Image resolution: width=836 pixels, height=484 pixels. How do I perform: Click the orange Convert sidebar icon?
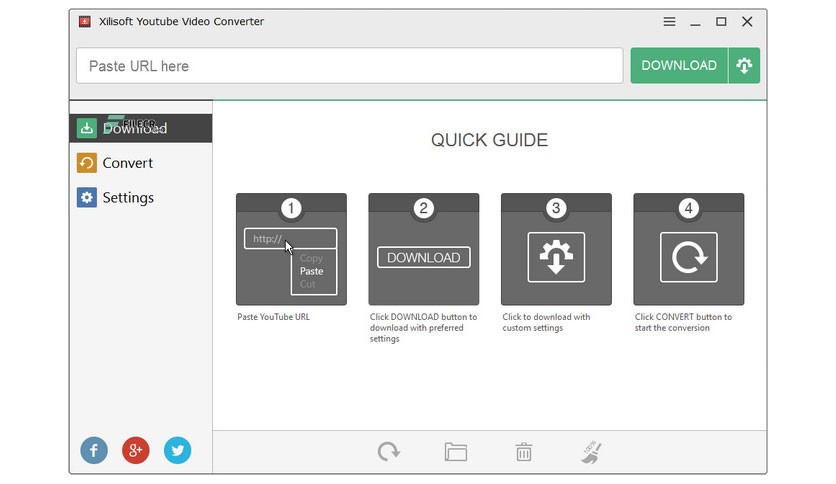[86, 163]
